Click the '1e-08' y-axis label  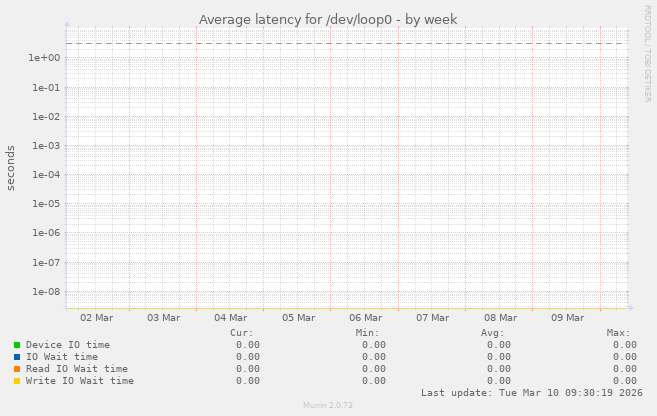tap(46, 292)
